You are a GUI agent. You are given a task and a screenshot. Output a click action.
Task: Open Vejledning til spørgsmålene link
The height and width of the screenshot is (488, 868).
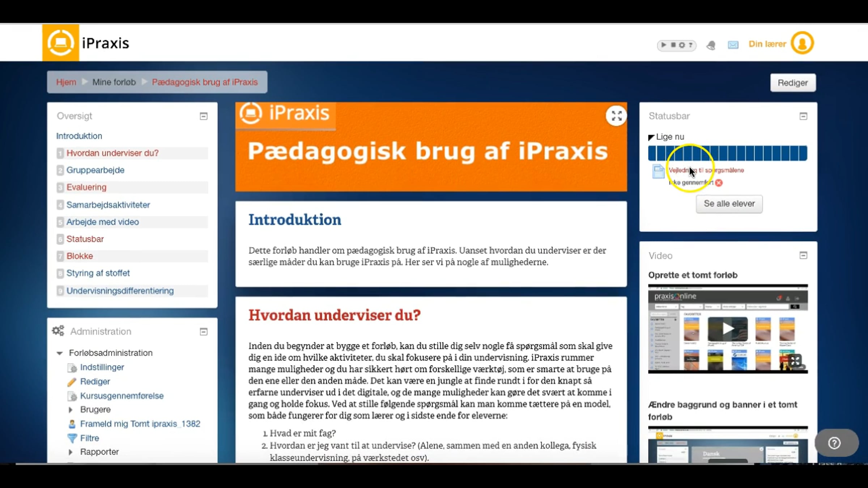(706, 170)
